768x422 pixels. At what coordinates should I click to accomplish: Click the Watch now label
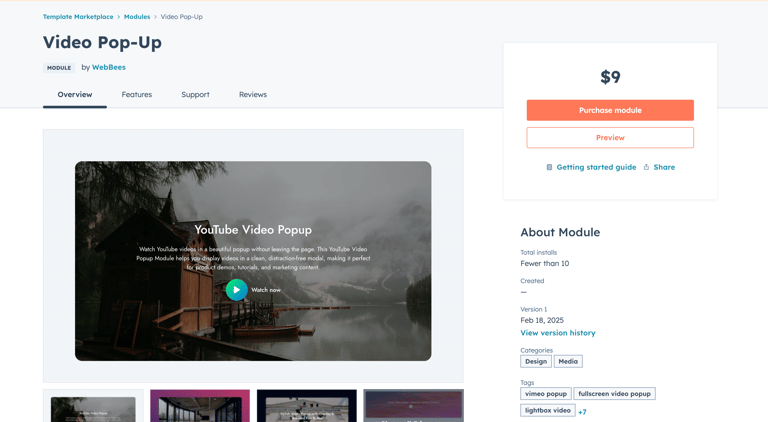point(266,290)
